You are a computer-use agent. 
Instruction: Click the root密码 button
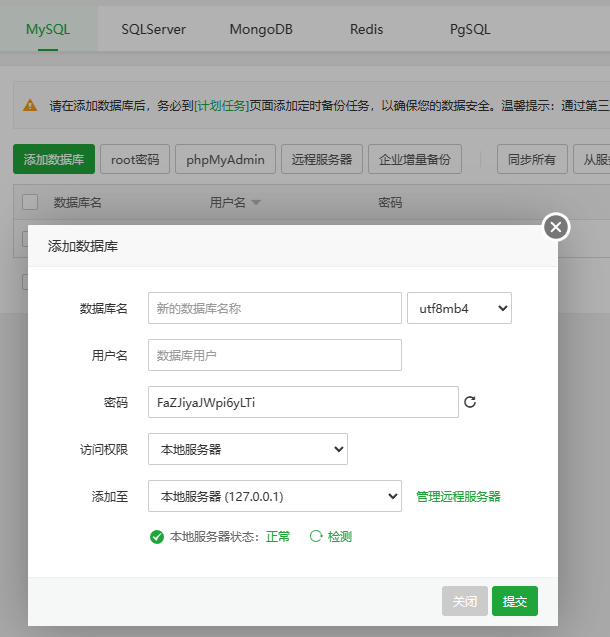point(135,159)
